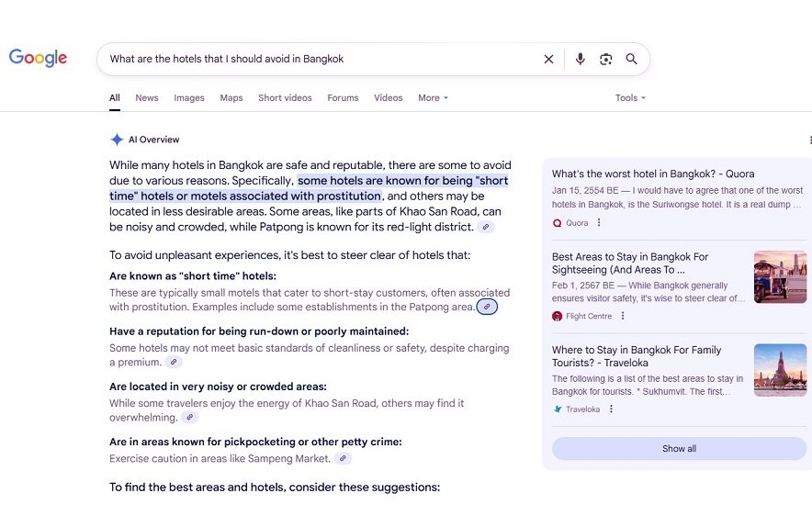Open three-dot menu beside Flight Centre
This screenshot has width=812, height=527.
[623, 316]
